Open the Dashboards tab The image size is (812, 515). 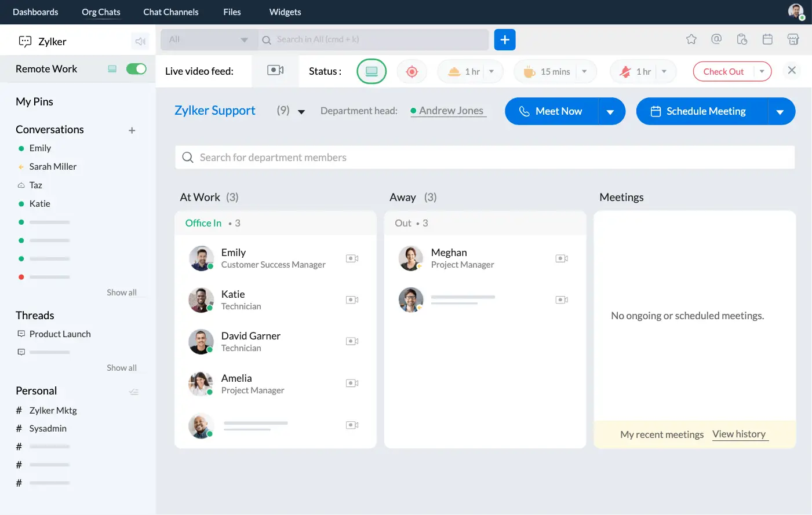[35, 12]
